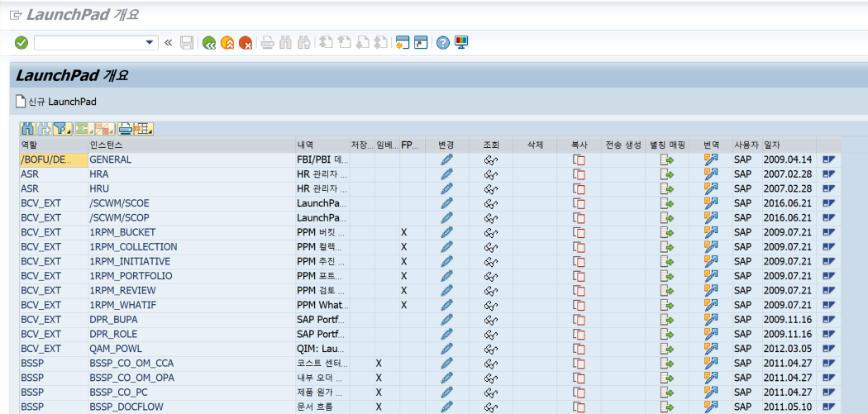This screenshot has width=868, height=414.
Task: Click the Create New Session icon
Action: pos(403,43)
